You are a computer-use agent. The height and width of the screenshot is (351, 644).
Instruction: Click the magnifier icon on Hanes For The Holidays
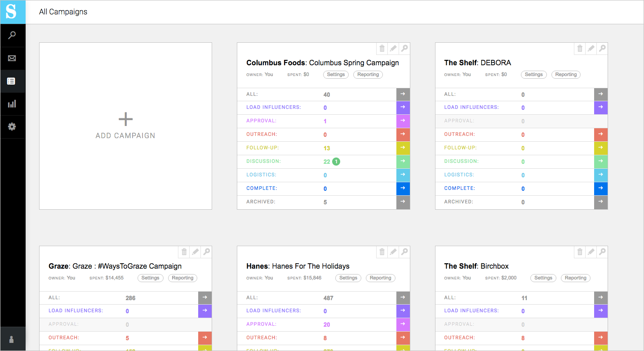[404, 252]
